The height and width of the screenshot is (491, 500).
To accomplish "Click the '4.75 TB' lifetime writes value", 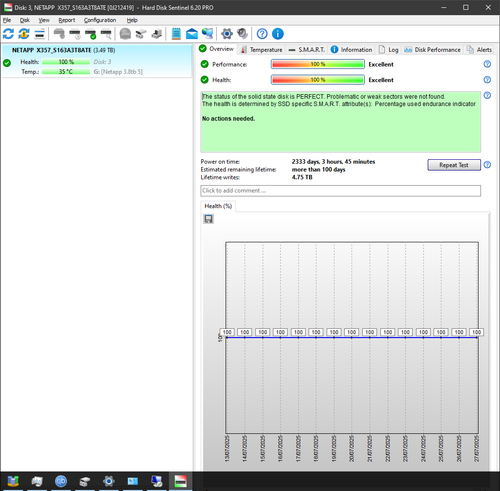I will click(x=302, y=177).
